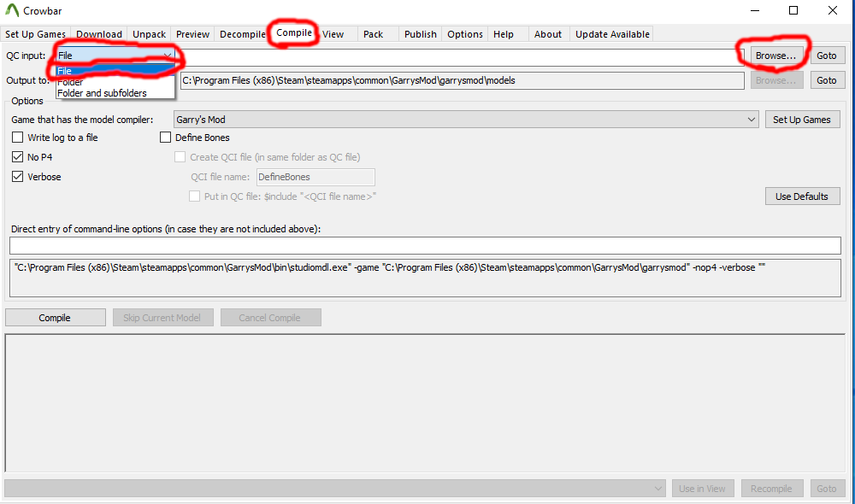Open the Update Available tab
Screen dimensions: 855x504
612,34
